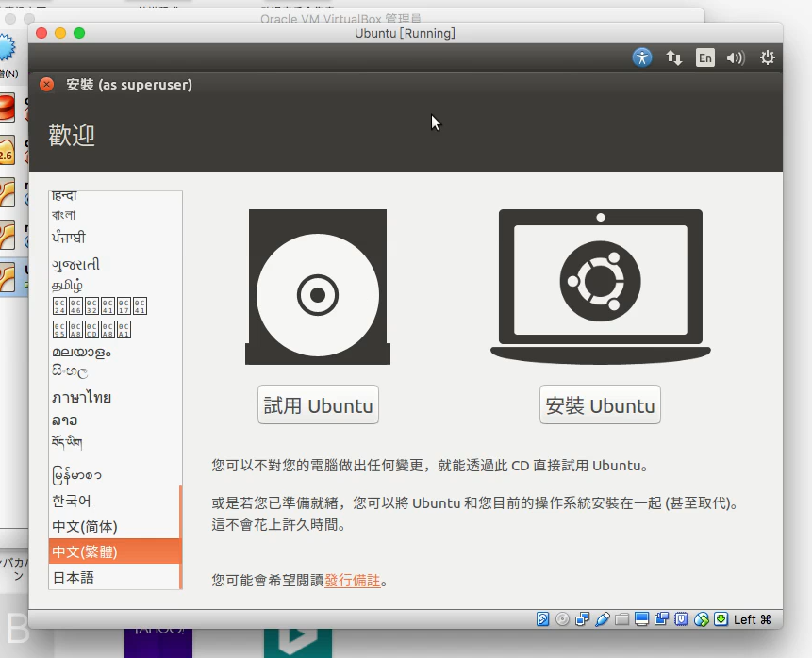The width and height of the screenshot is (812, 658).
Task: Select ગુજરાતી in the language list
Action: coord(114,264)
